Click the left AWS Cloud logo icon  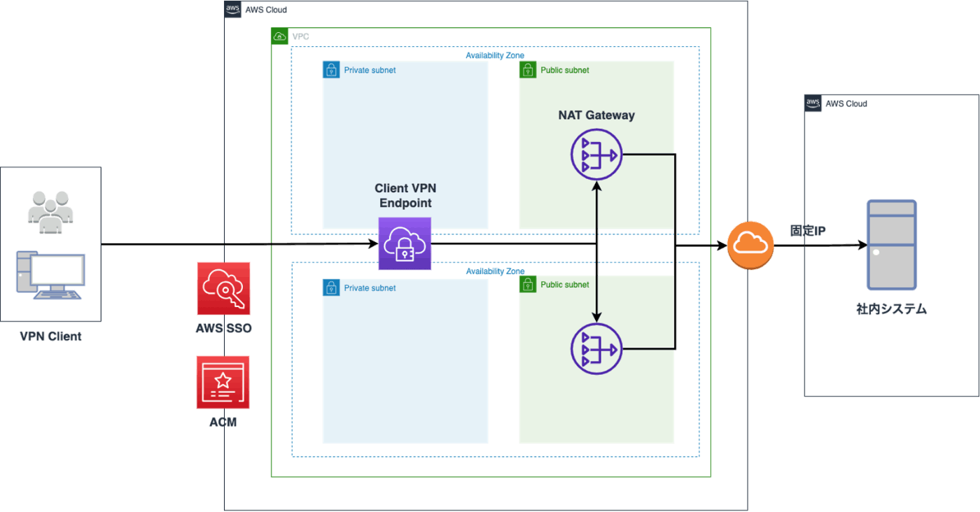pos(233,10)
